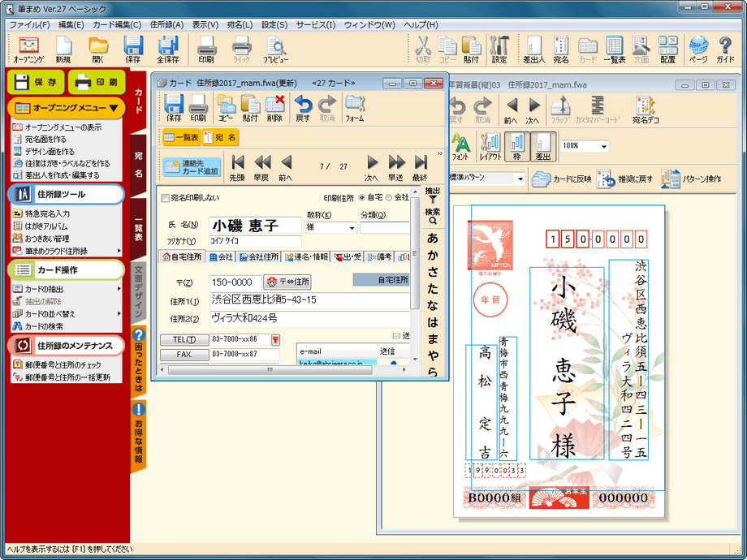Click the large green 印刷 sidebar button
This screenshot has height=560, width=747.
click(x=97, y=83)
